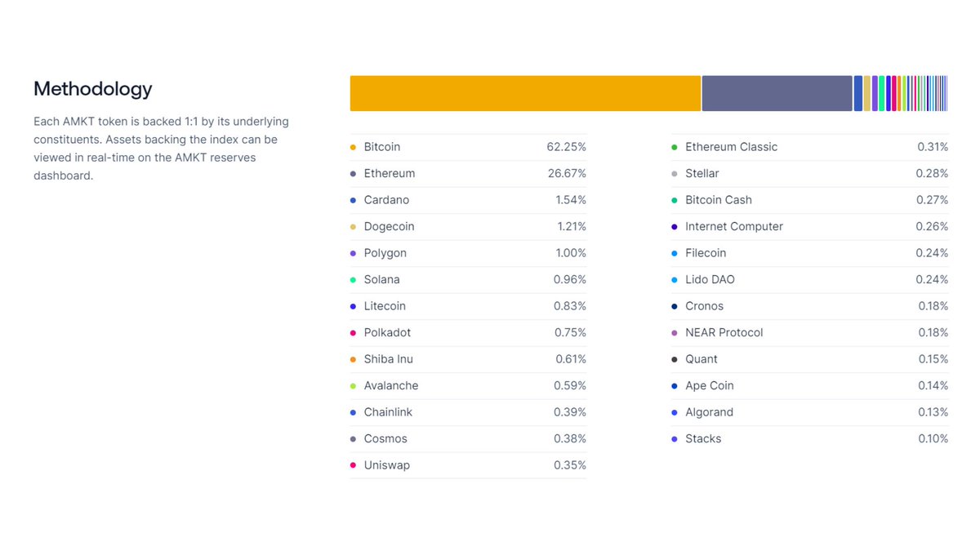Select the Shiba Inu list entry
The height and width of the screenshot is (551, 980).
click(x=388, y=359)
